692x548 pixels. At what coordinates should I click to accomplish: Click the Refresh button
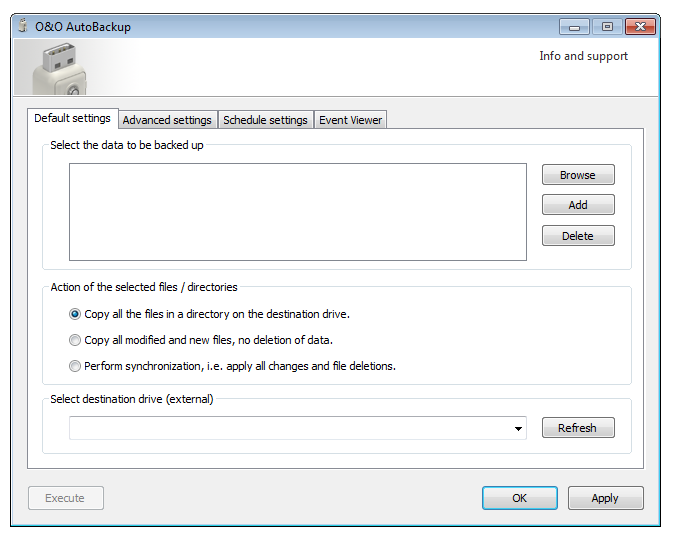[578, 428]
